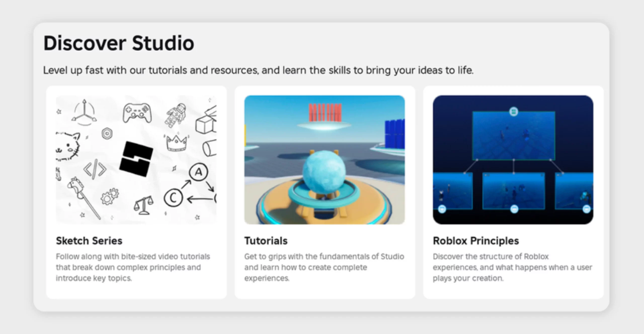Click the circled letter A icon
The width and height of the screenshot is (644, 334).
coord(199,172)
